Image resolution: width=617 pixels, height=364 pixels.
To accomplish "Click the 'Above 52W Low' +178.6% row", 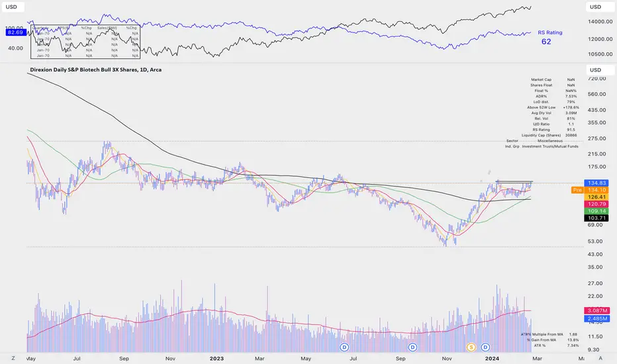I will [553, 107].
